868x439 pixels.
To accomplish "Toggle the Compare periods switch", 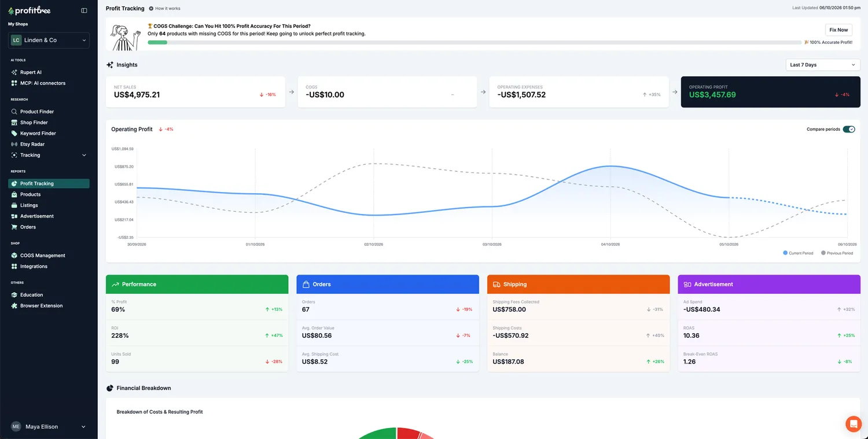I will click(849, 129).
